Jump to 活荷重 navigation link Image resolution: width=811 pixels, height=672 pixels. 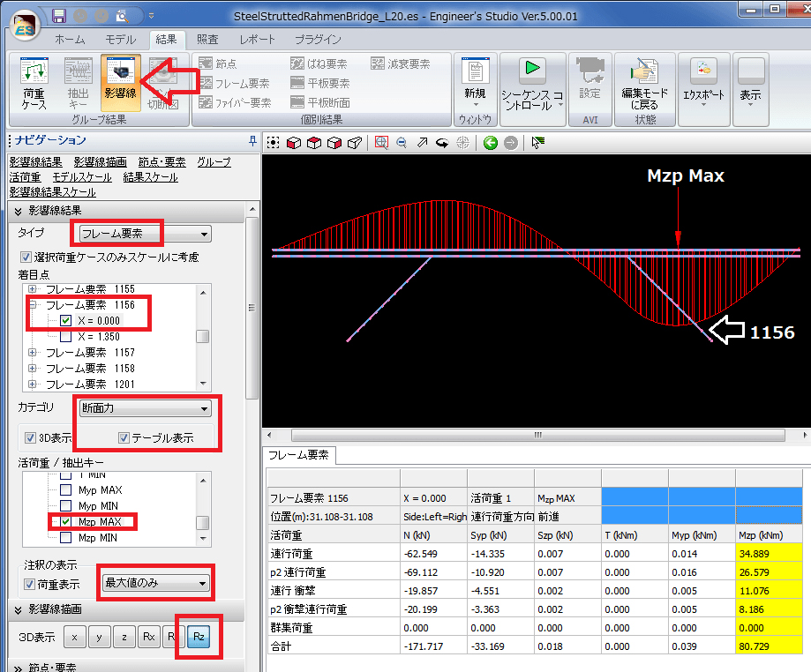click(25, 177)
